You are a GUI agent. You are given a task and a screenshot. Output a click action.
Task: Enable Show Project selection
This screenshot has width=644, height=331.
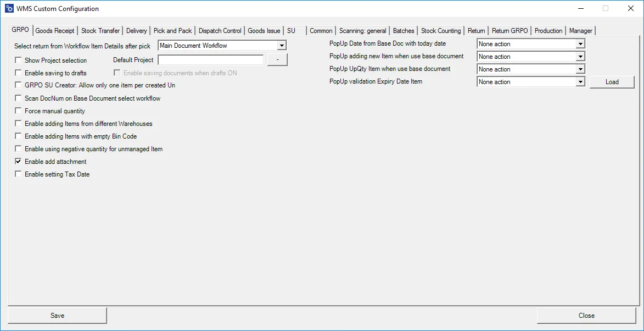coord(18,60)
